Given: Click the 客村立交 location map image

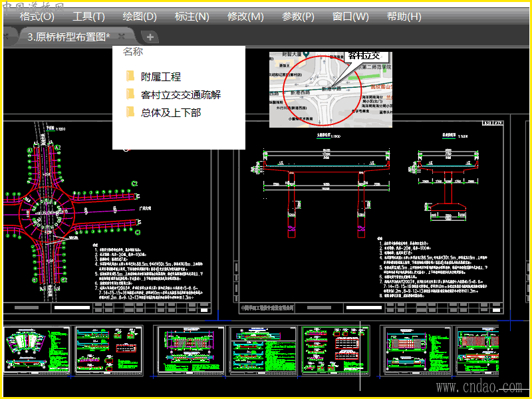Looking at the screenshot, I should tap(331, 90).
